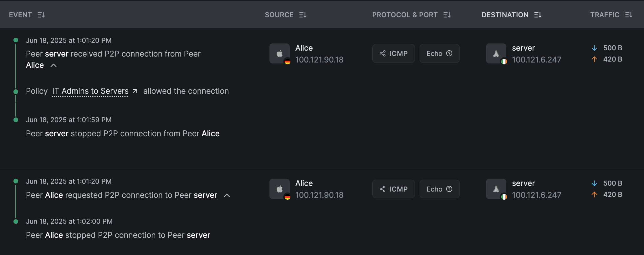
Task: Click the blue download arrow beside 500 B
Action: tap(594, 48)
